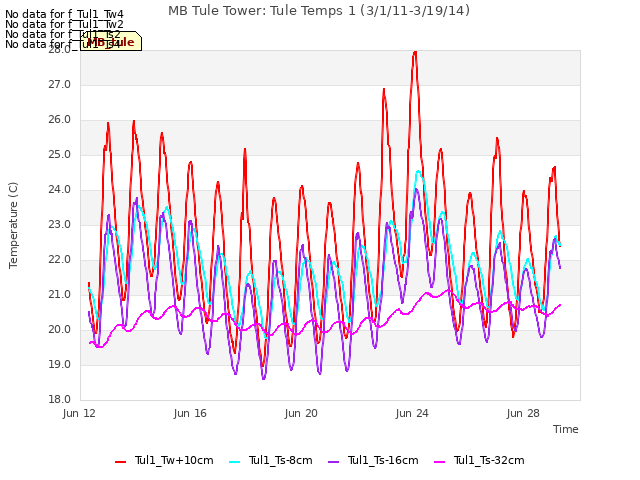The height and width of the screenshot is (480, 640).
Task: Click the 26.0 y-axis tick label
Action: pyautogui.click(x=60, y=120)
